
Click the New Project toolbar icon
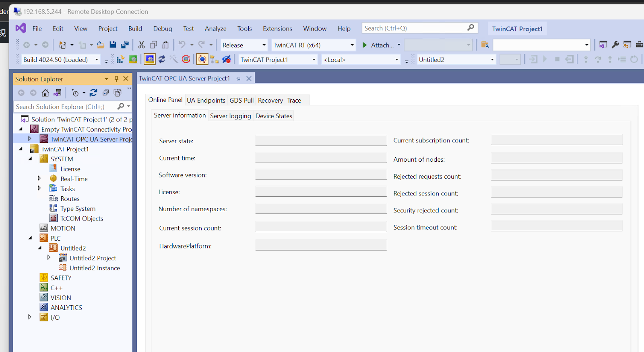pyautogui.click(x=62, y=45)
